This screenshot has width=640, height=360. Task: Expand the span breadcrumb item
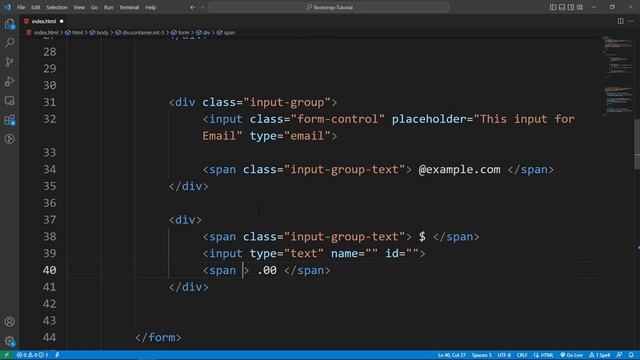coord(226,33)
